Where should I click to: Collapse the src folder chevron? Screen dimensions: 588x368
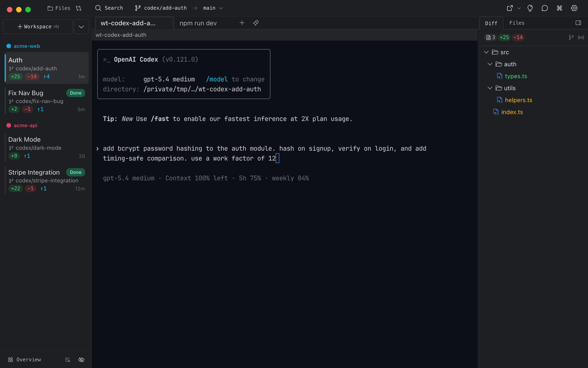[486, 52]
